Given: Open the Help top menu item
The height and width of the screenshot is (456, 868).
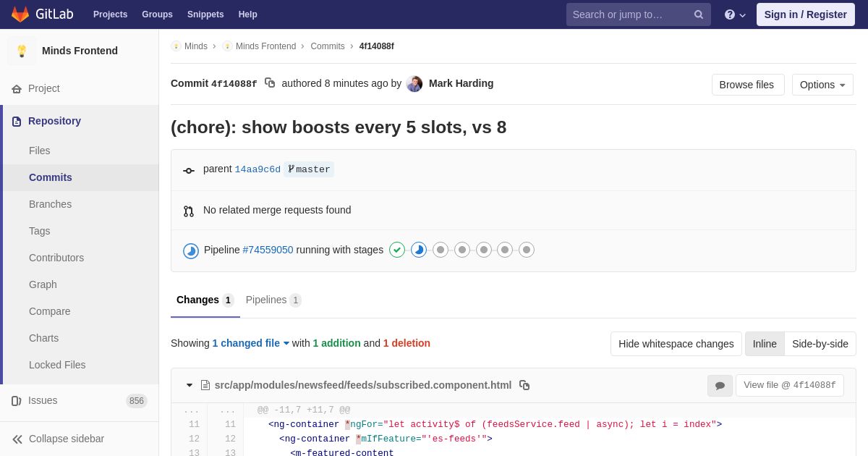Looking at the screenshot, I should coord(248,14).
